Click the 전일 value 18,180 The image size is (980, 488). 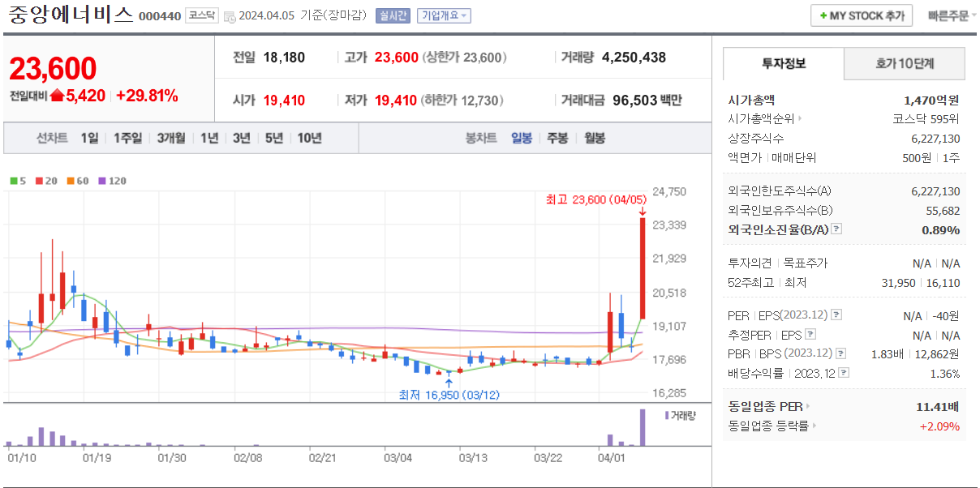pyautogui.click(x=284, y=57)
